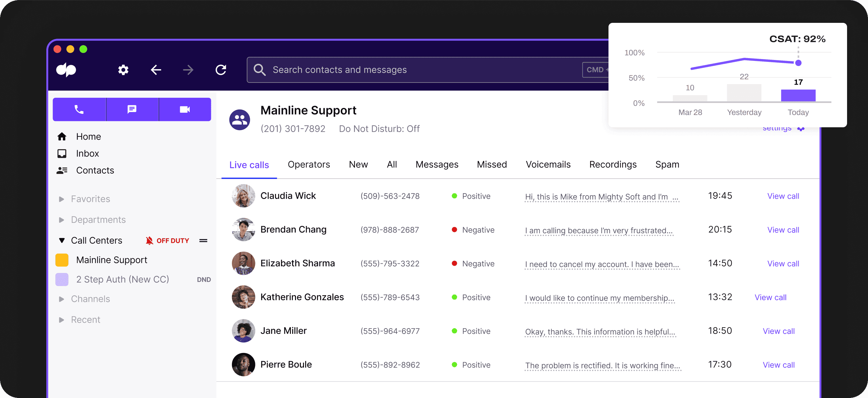
Task: Click the reload refresh icon
Action: point(221,70)
